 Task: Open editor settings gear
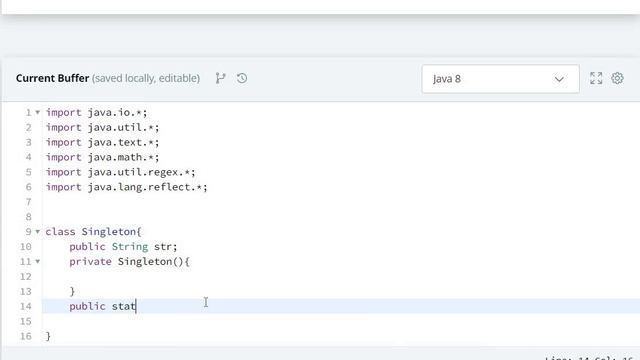point(617,78)
